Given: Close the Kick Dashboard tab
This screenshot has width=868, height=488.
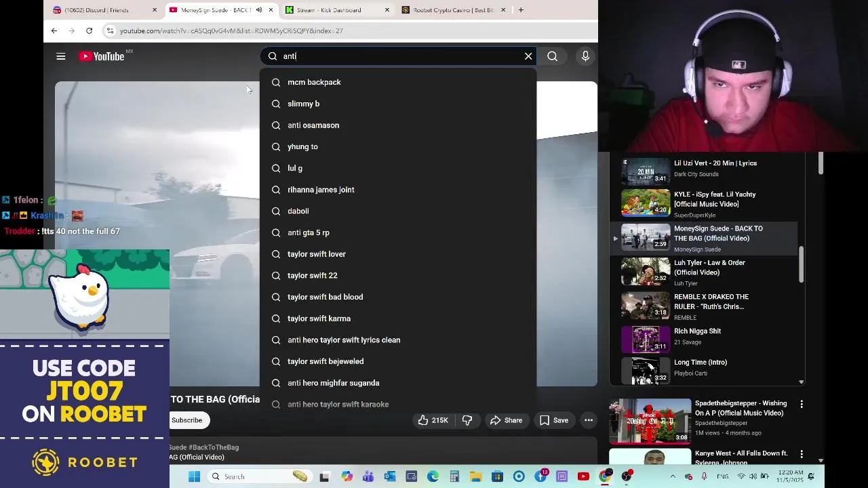Looking at the screenshot, I should click(387, 10).
